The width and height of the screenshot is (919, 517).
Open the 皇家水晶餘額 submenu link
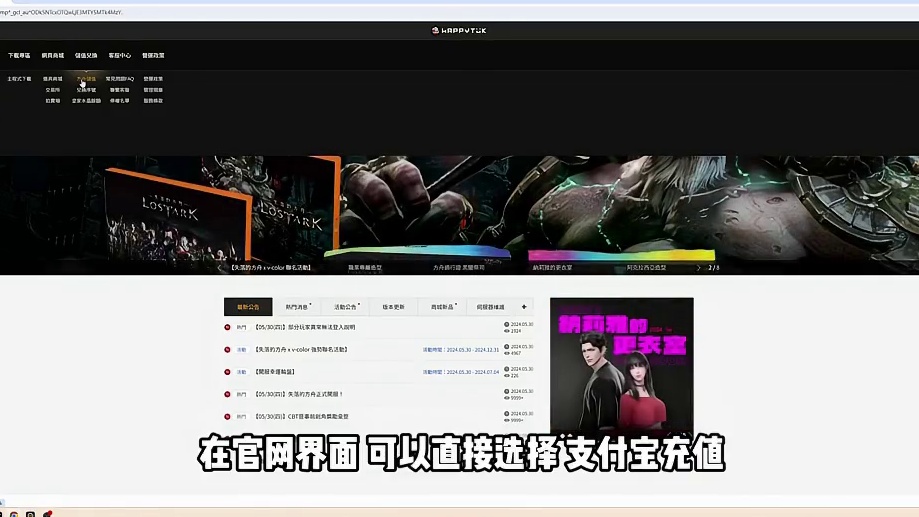[86, 101]
